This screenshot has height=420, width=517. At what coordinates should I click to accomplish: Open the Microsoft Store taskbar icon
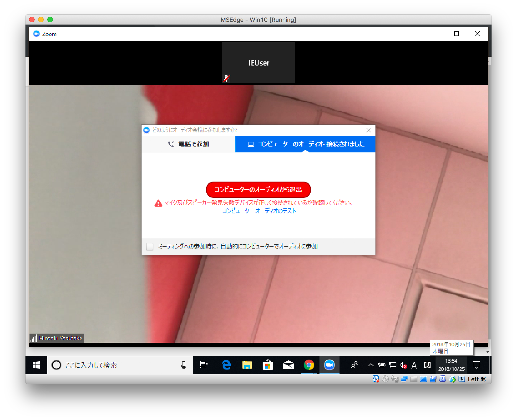(268, 365)
